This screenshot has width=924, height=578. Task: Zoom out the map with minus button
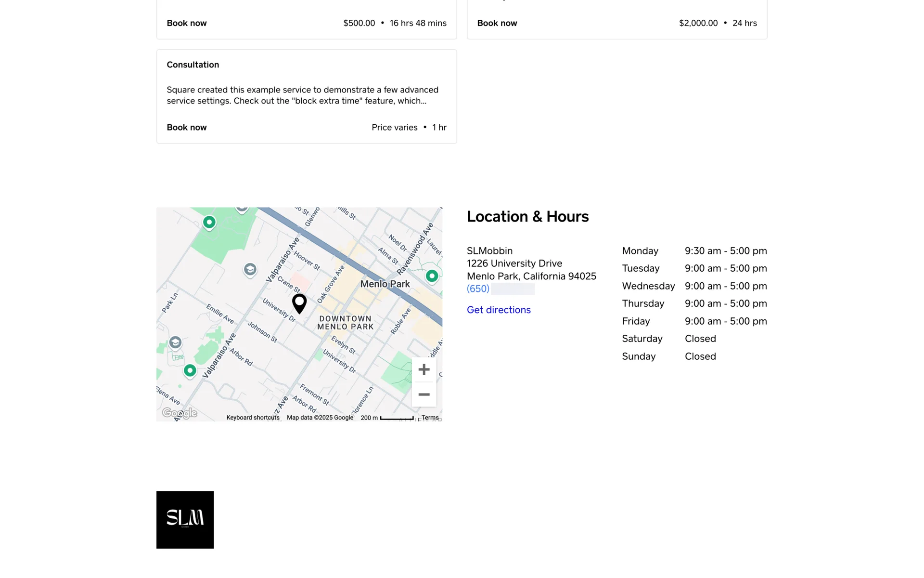[423, 394]
